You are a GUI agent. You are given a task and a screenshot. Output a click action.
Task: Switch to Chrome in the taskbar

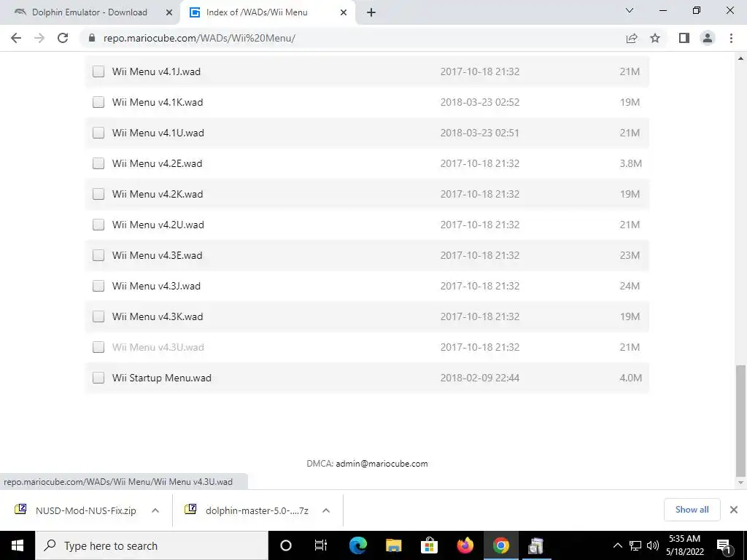point(500,545)
